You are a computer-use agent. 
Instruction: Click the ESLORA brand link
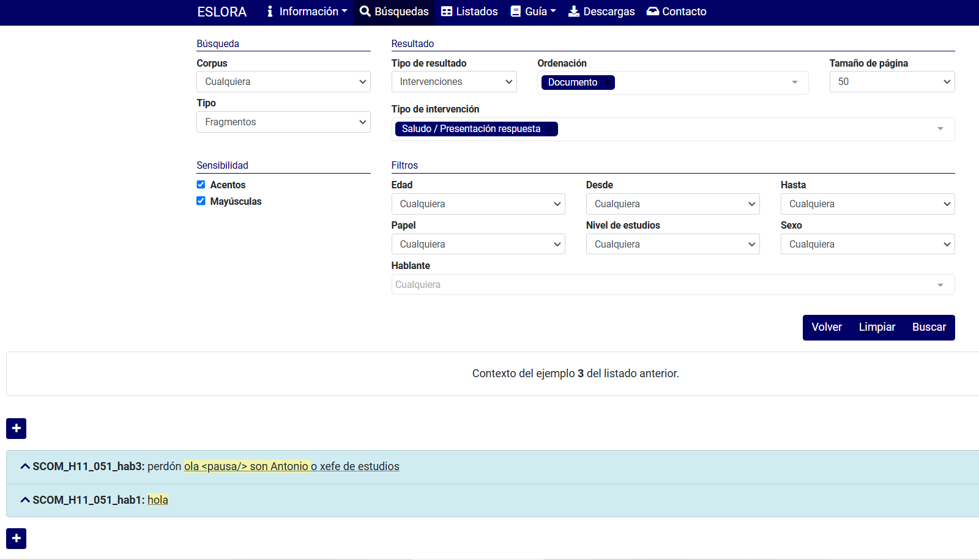222,12
